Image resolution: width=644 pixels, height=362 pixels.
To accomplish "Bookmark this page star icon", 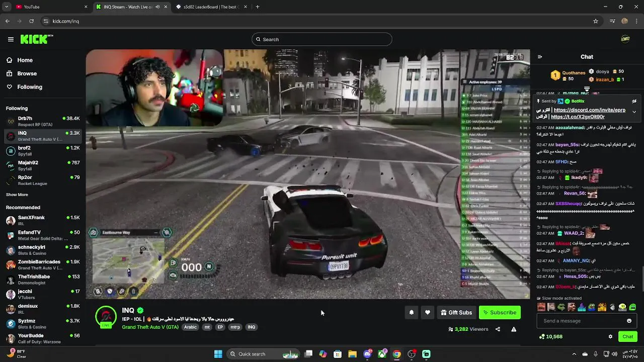I will click(596, 21).
